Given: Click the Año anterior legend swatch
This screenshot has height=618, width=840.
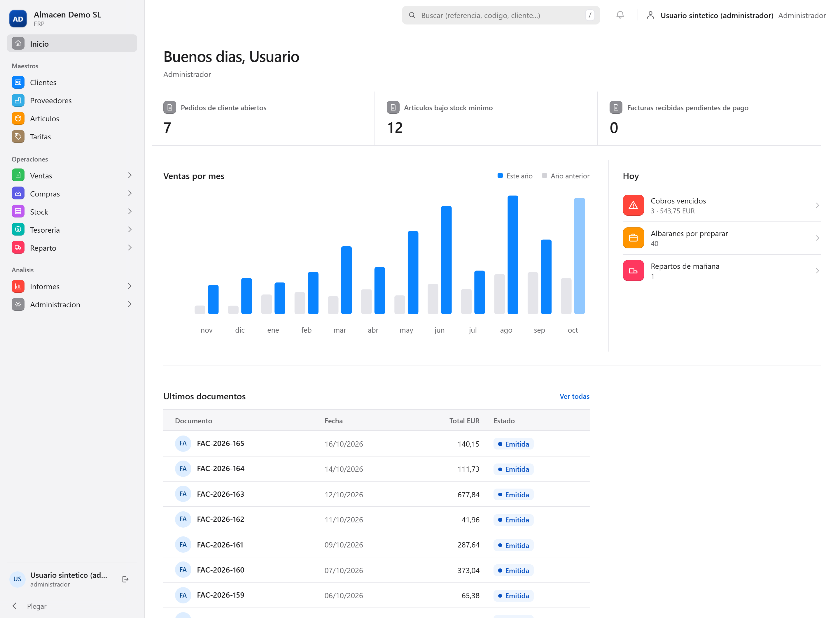Looking at the screenshot, I should point(545,176).
